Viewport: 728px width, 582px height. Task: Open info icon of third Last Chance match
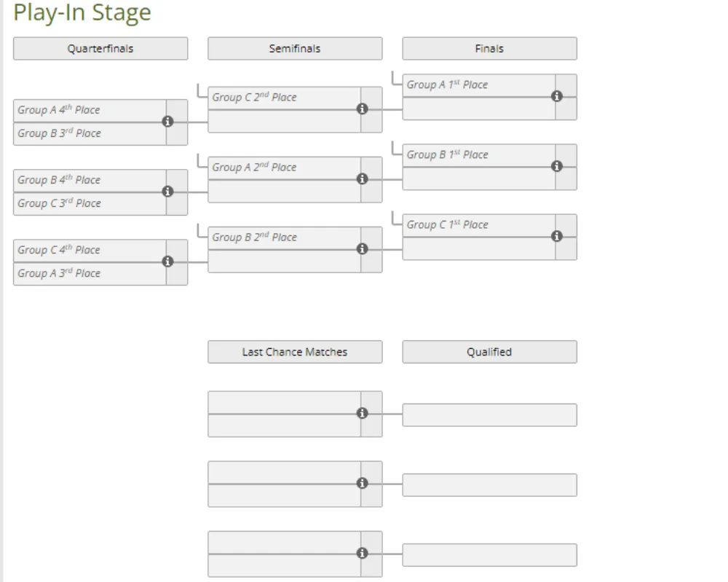(x=362, y=553)
